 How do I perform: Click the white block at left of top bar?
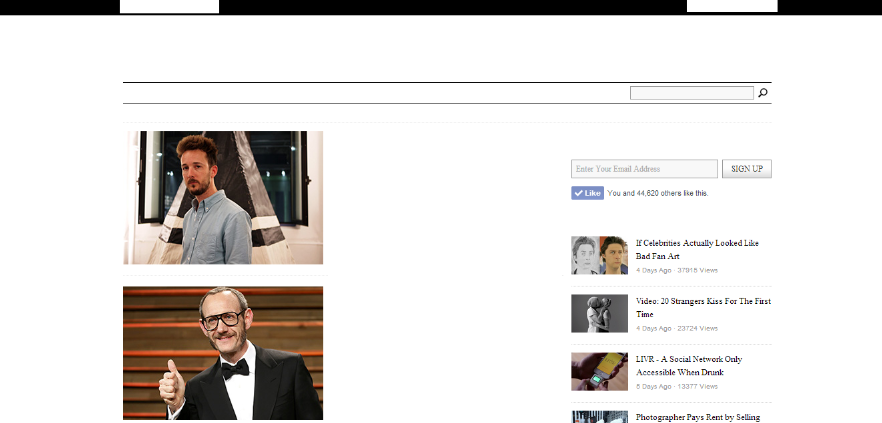tap(169, 6)
